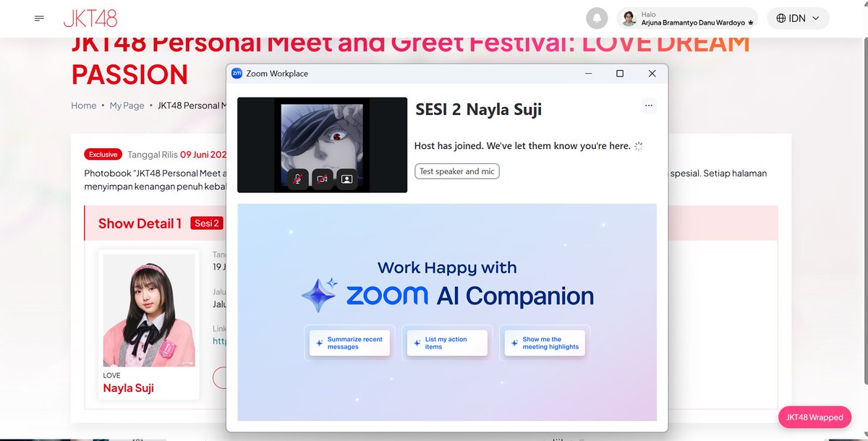Open the Arjuna Bramantyo Danu Wardoyo account menu
This screenshot has width=868, height=441.
tap(687, 18)
